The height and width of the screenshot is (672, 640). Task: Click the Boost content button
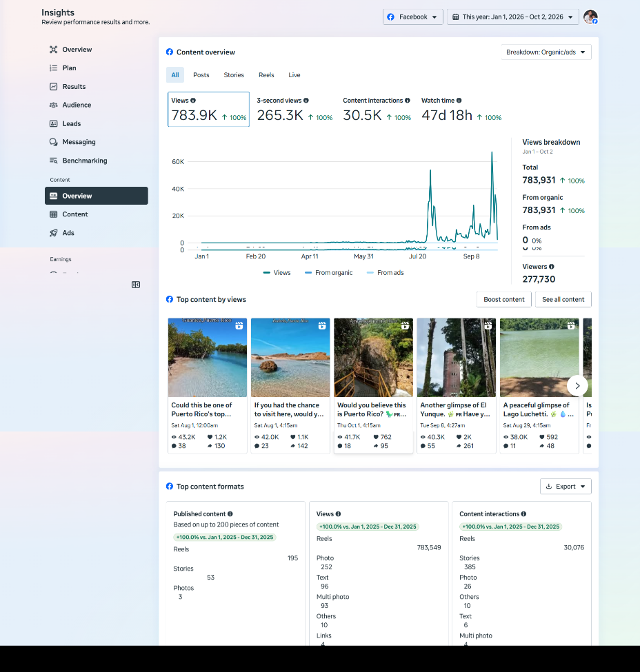[x=504, y=300]
